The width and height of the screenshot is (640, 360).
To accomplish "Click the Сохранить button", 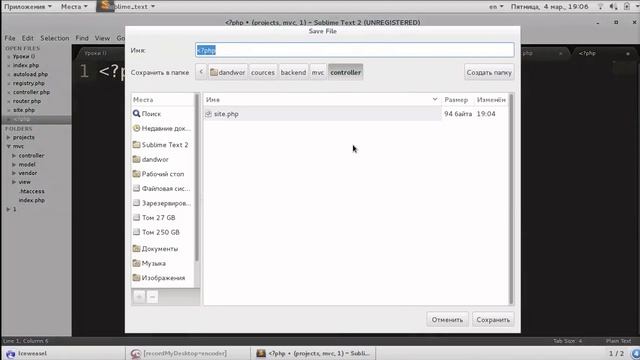I will coord(493,320).
